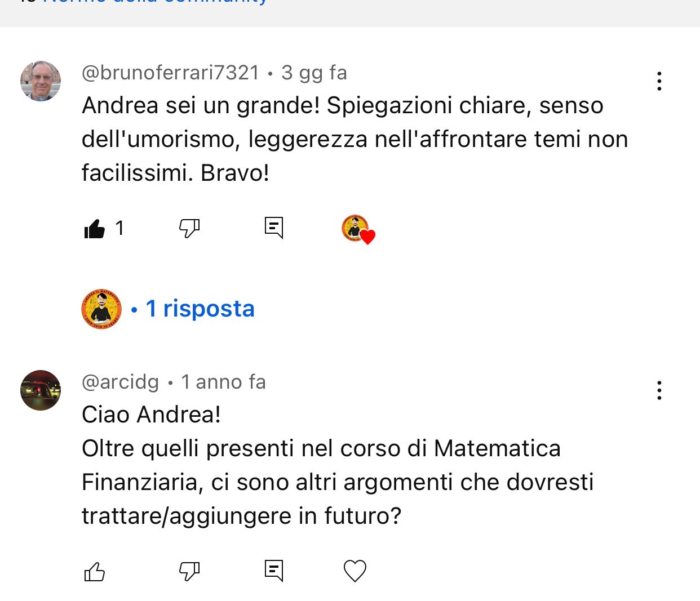Tap the creator avatar beside "1 risposta"

(x=101, y=309)
